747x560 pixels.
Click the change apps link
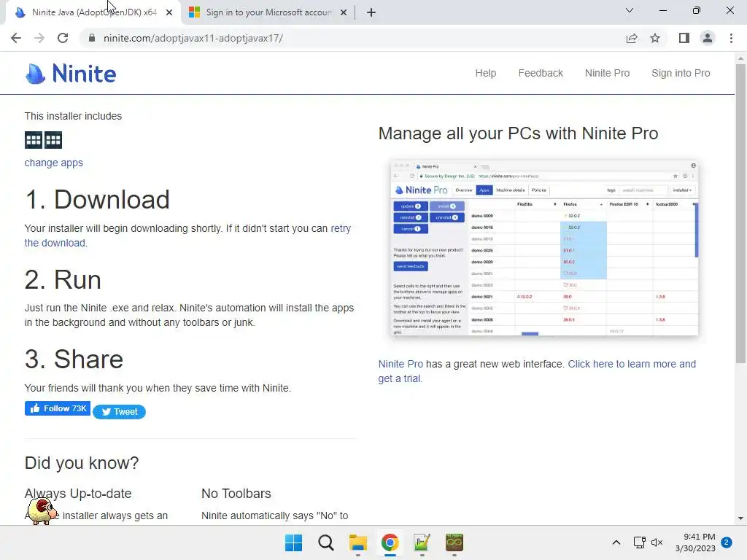click(x=54, y=163)
